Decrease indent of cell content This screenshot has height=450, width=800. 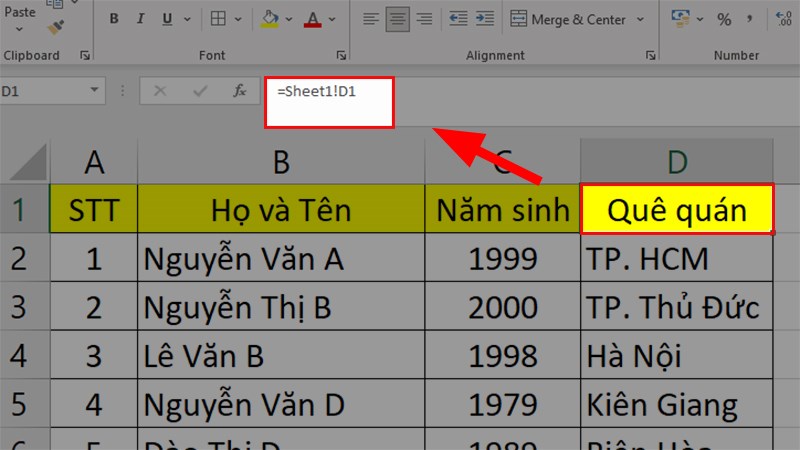tap(458, 19)
